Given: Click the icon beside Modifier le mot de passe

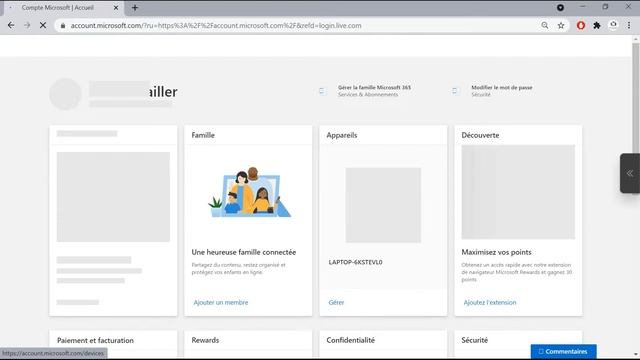Looking at the screenshot, I should tap(455, 91).
